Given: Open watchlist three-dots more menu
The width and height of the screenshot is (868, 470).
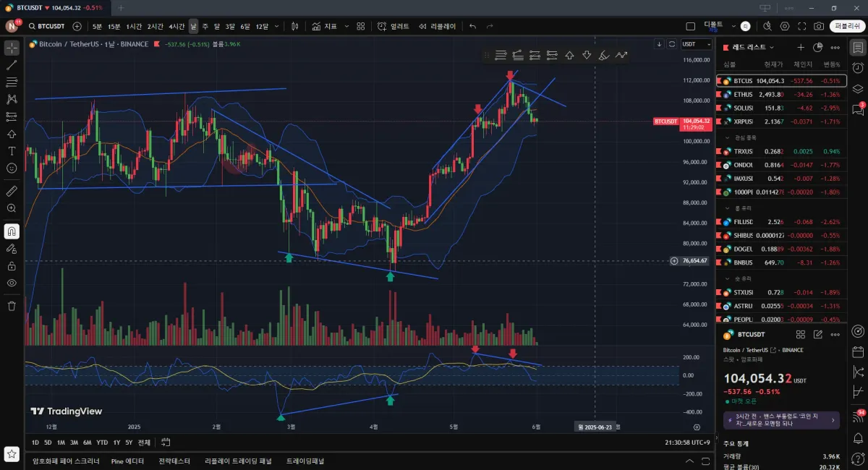Looking at the screenshot, I should coord(835,47).
